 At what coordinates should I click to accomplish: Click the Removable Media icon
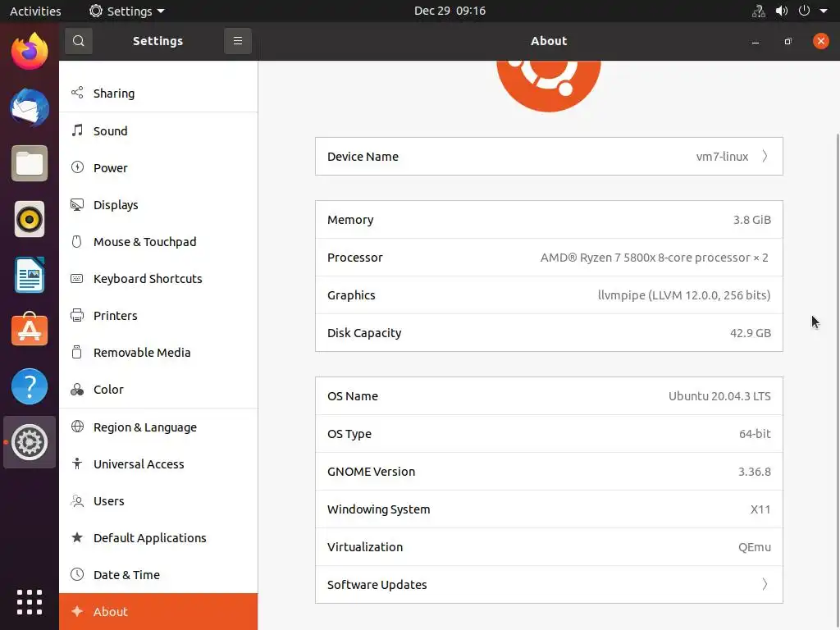77,352
